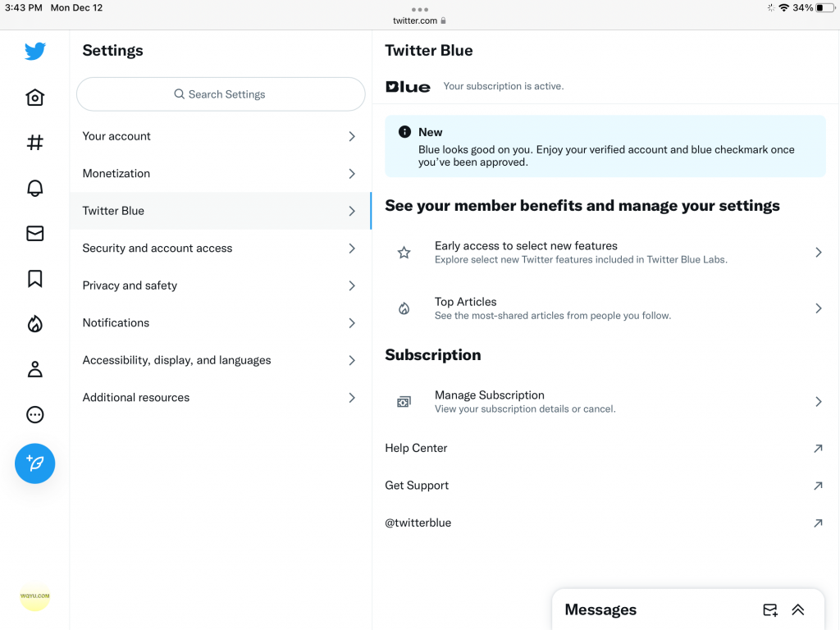Open Accessibility, display, and languages
The image size is (840, 630).
pos(221,360)
